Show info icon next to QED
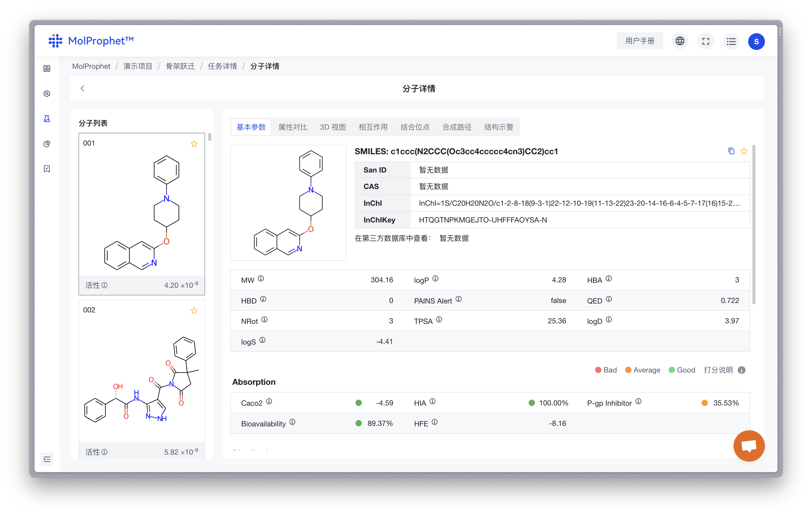 pos(608,299)
